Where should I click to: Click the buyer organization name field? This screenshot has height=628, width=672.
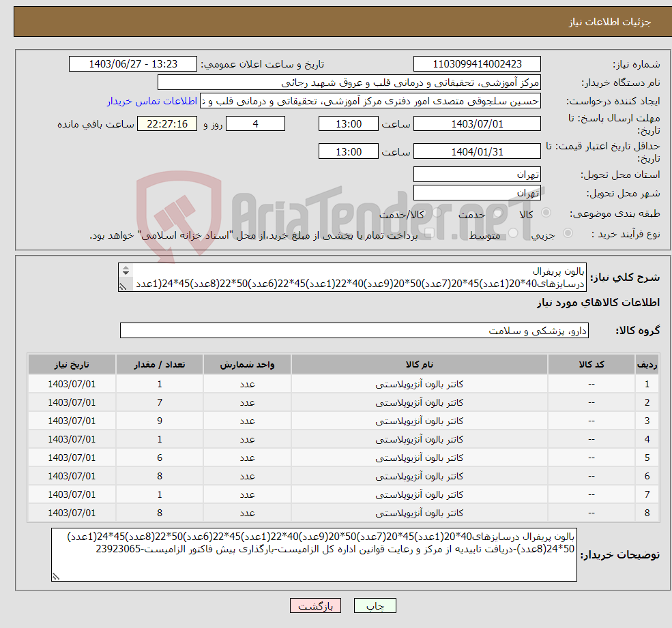click(349, 83)
